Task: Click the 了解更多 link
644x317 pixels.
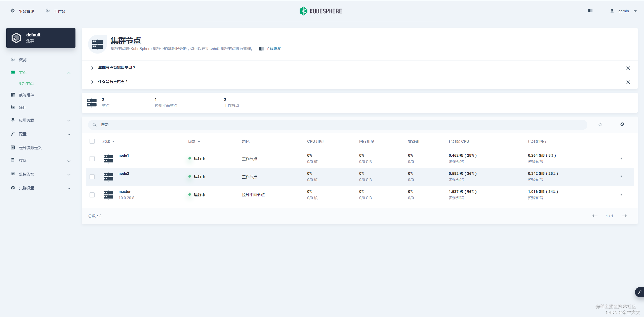Action: coord(273,49)
